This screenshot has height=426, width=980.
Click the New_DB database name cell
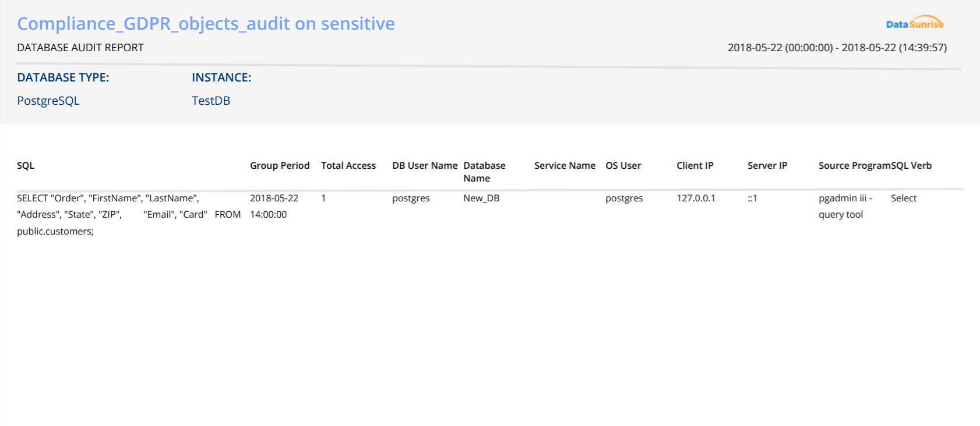481,198
